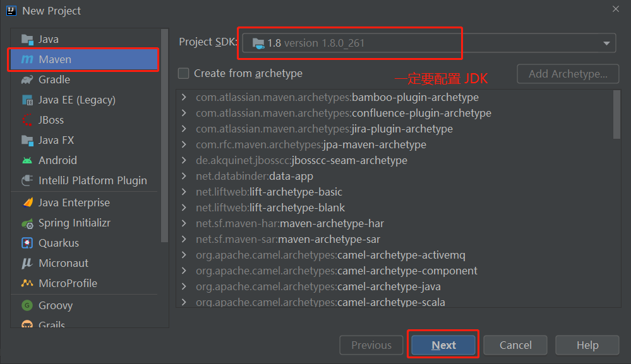Select the JBoss list entry

[84, 120]
